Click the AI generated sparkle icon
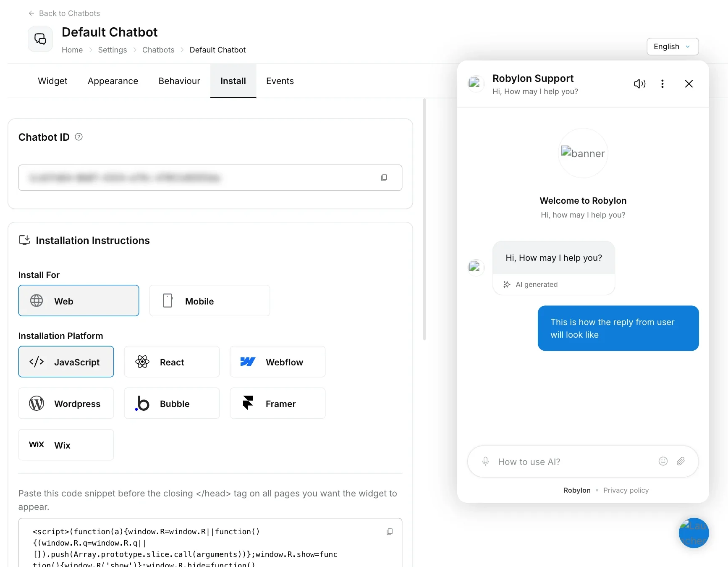The height and width of the screenshot is (567, 728). click(x=507, y=284)
